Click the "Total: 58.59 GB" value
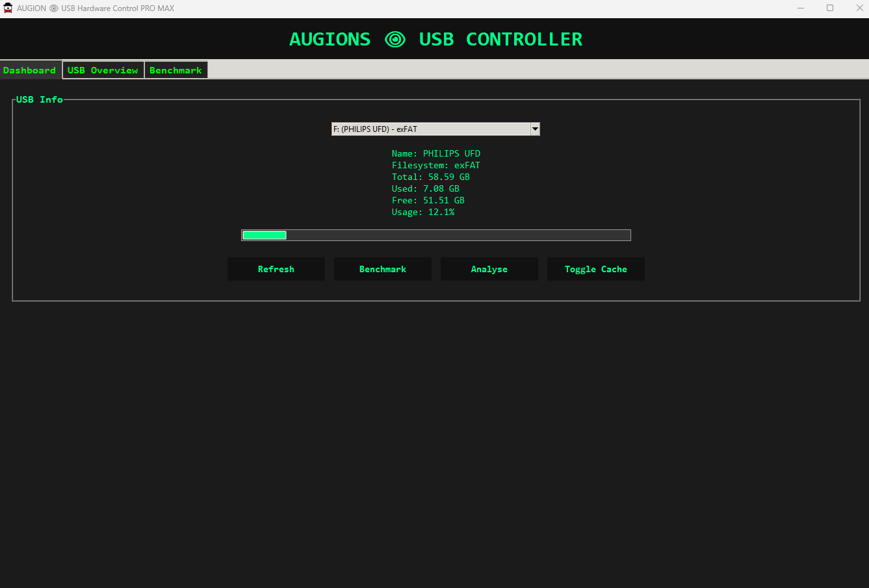 point(431,177)
